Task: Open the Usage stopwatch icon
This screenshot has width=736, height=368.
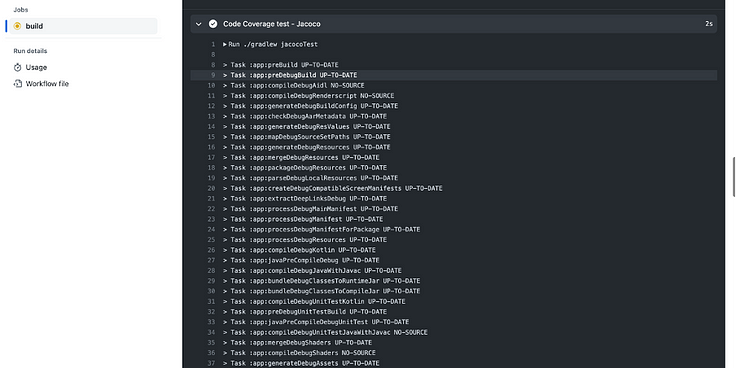Action: (17, 68)
